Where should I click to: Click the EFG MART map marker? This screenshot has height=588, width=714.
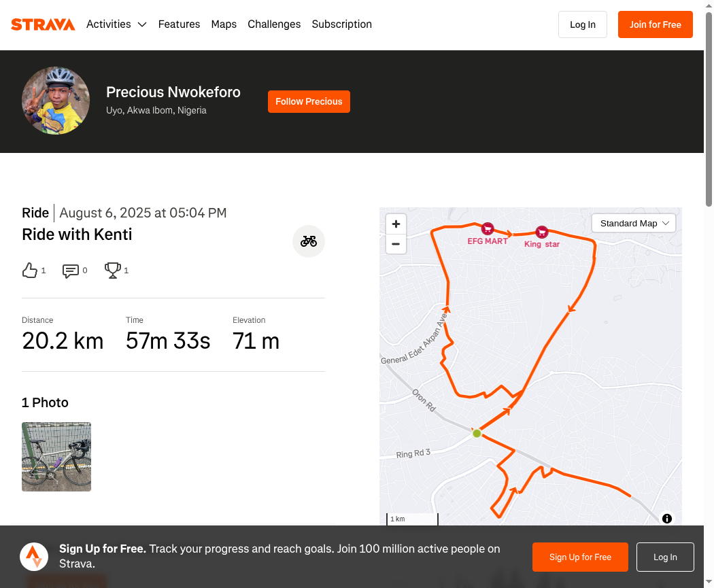click(488, 228)
